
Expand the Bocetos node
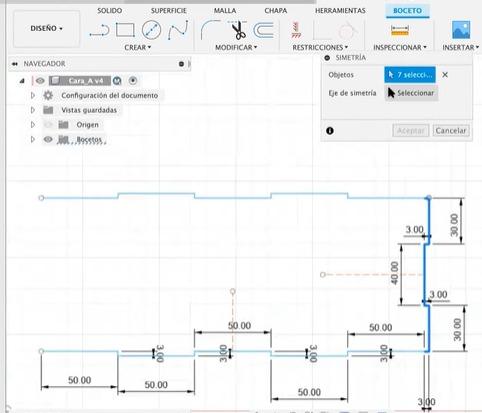[x=33, y=139]
